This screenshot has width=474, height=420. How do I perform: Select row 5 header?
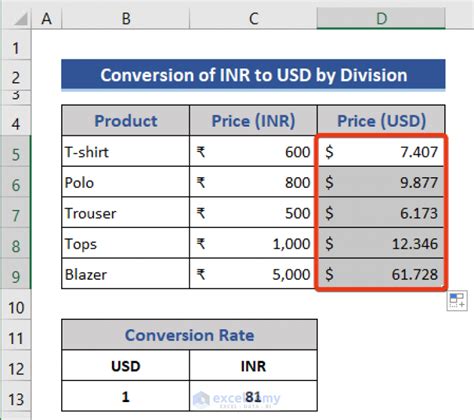[x=16, y=151]
